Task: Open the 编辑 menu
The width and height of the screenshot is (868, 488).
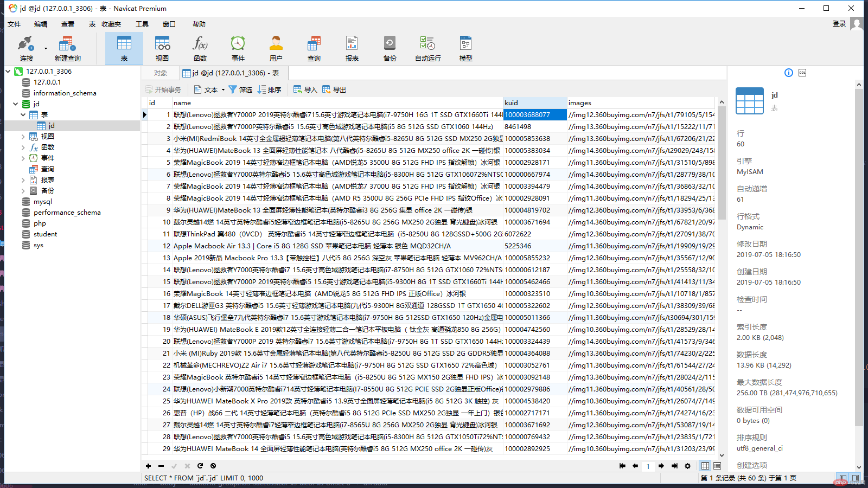Action: tap(41, 24)
